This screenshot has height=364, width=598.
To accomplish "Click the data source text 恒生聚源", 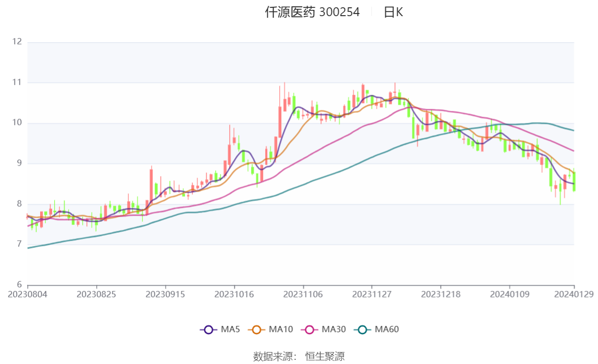I will click(325, 356).
